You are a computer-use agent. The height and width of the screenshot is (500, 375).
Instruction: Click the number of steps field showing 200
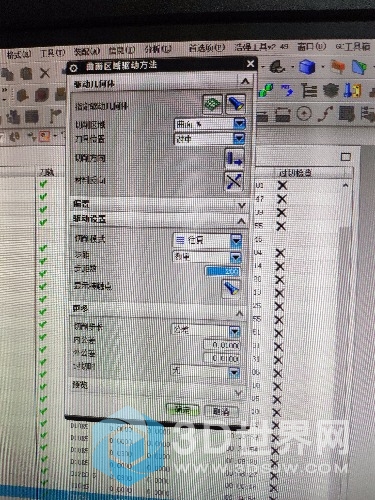coord(223,271)
